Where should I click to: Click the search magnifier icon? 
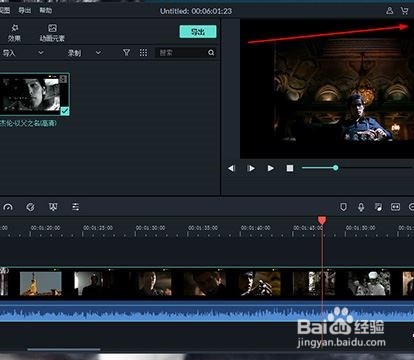click(x=211, y=52)
